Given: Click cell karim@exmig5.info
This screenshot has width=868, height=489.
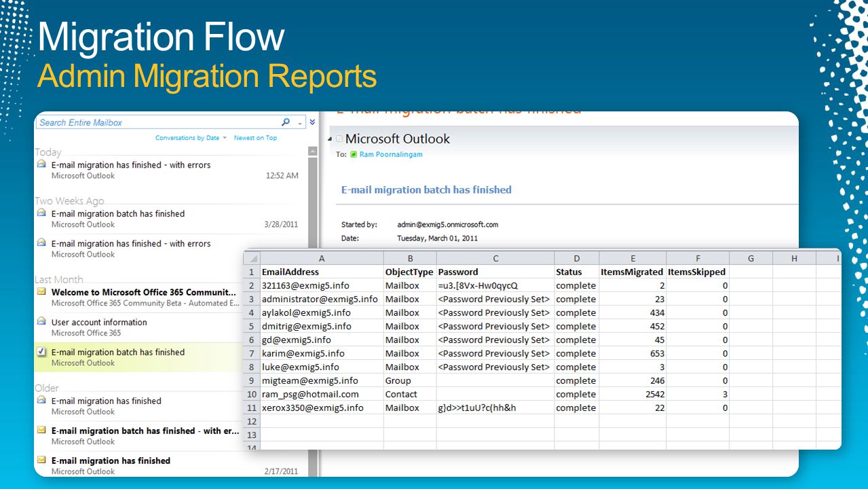Looking at the screenshot, I should pos(322,353).
